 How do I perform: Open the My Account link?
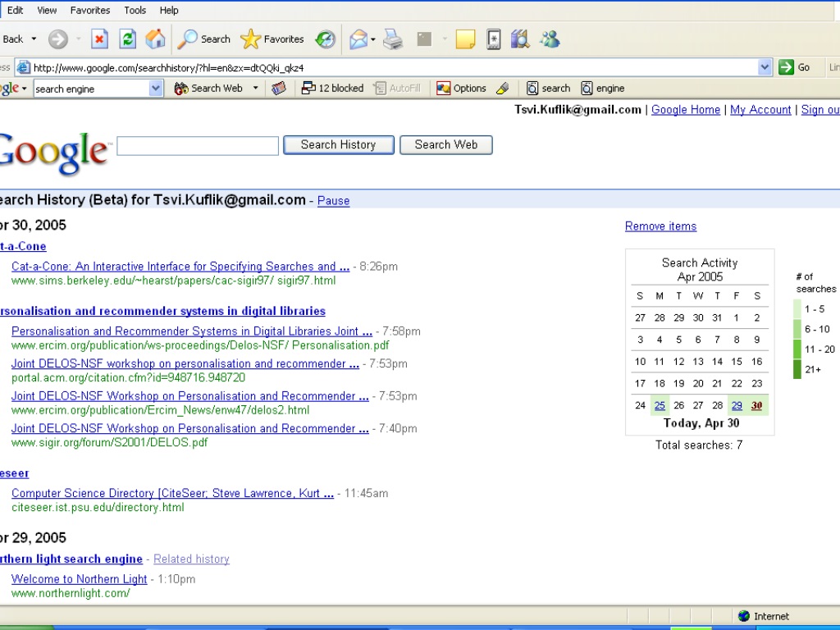click(x=760, y=110)
